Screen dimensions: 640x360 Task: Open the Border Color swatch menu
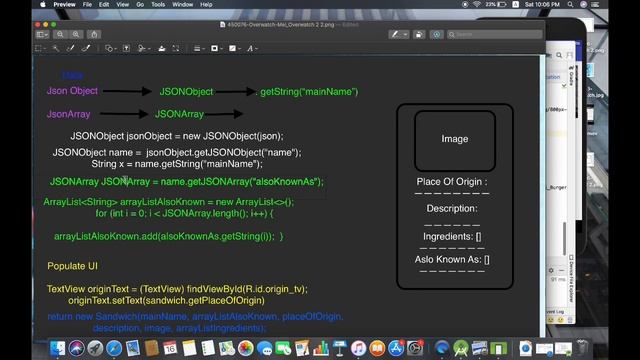click(x=216, y=49)
